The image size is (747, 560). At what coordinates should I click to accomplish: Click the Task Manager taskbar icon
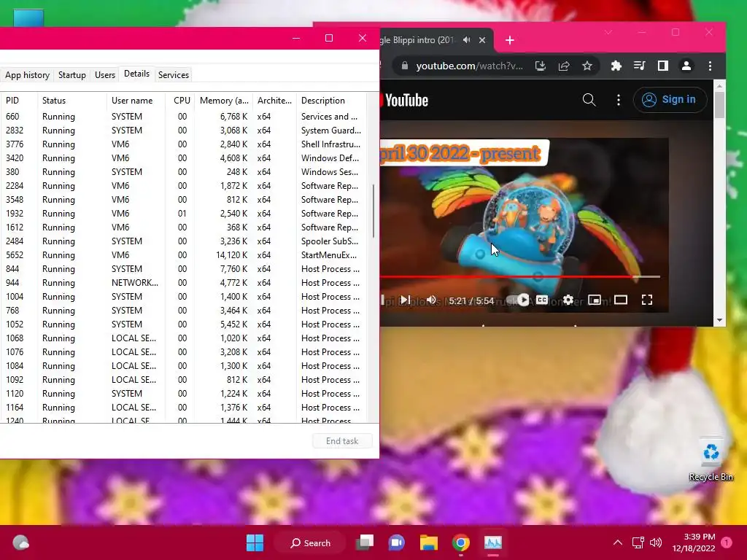(x=492, y=542)
